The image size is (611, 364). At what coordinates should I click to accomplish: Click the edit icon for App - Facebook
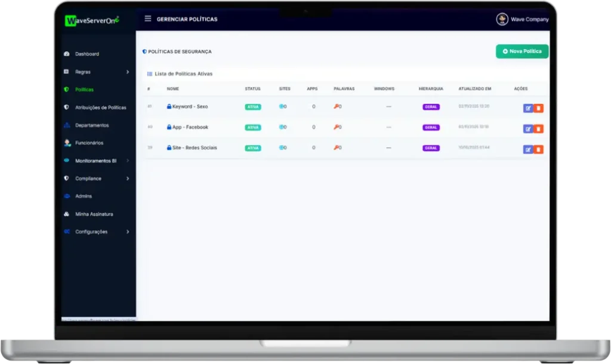[x=528, y=129]
